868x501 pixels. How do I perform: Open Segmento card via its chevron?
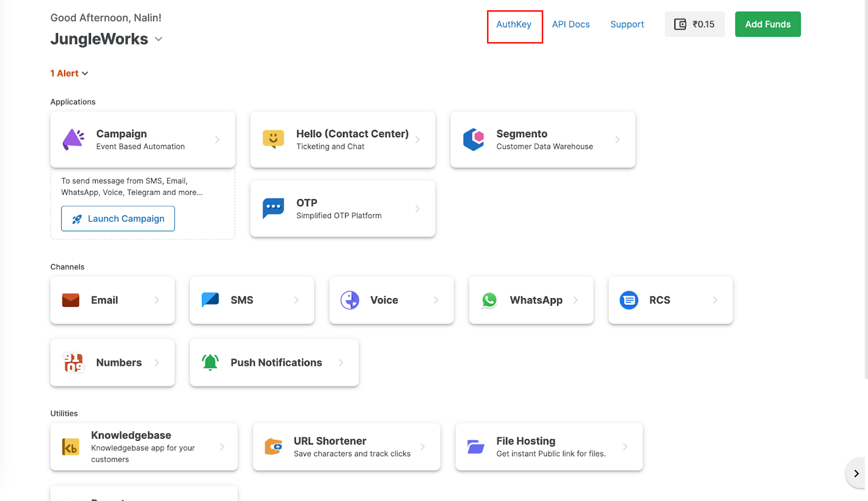click(x=617, y=139)
